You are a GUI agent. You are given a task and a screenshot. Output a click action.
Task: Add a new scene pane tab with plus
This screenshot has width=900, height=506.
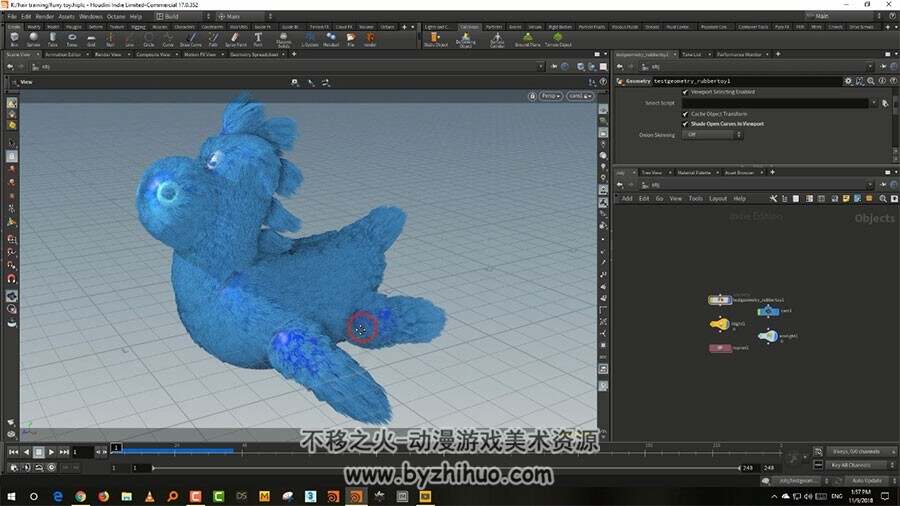(x=294, y=55)
